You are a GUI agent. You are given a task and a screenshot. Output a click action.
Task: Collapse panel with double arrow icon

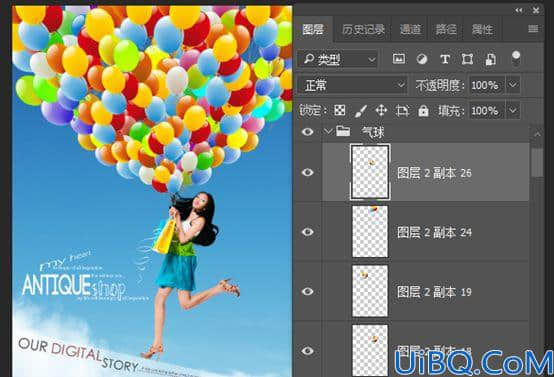point(519,10)
